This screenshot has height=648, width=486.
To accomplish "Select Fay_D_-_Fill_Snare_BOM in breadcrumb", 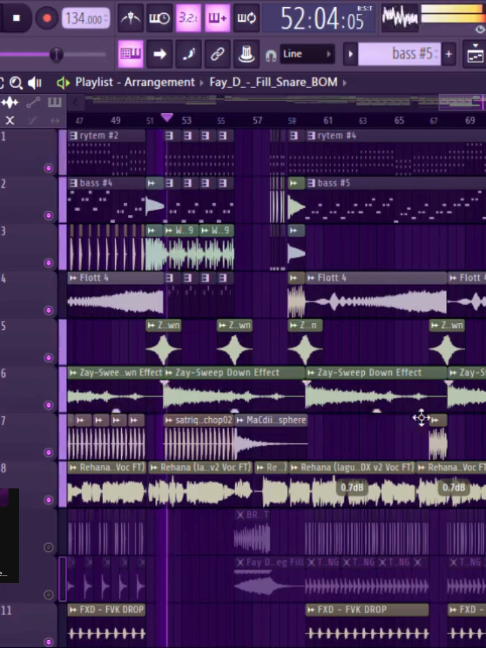I will coord(273,82).
